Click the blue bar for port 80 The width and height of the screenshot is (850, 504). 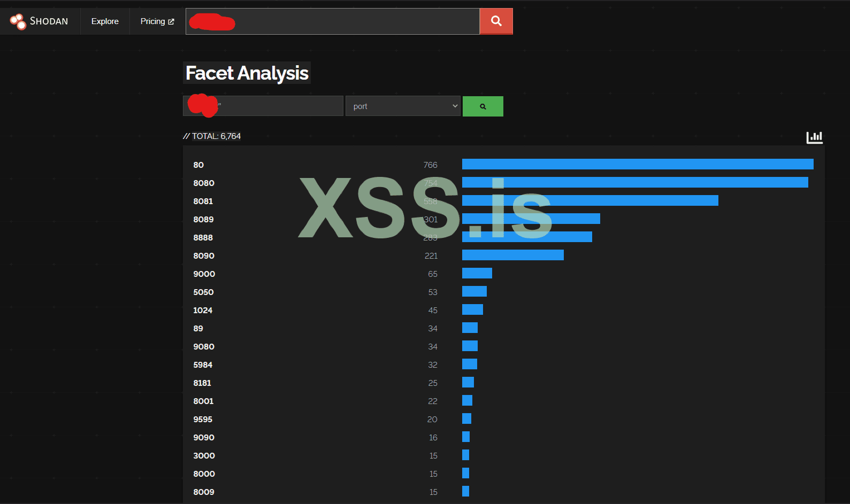point(638,164)
